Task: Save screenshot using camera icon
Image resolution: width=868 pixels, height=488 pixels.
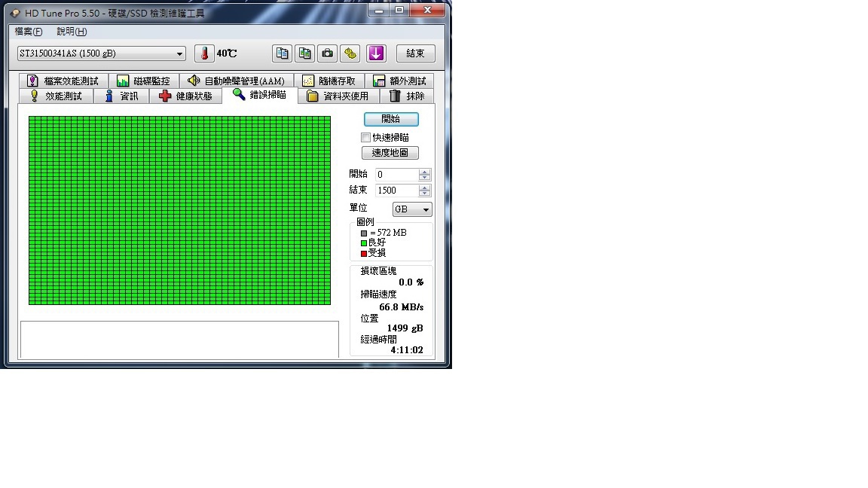Action: tap(328, 53)
